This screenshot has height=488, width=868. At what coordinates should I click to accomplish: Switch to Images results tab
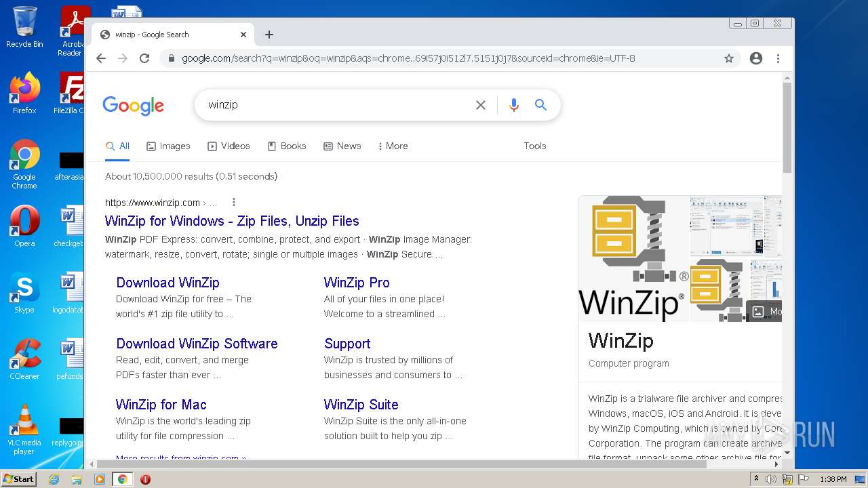(x=168, y=146)
